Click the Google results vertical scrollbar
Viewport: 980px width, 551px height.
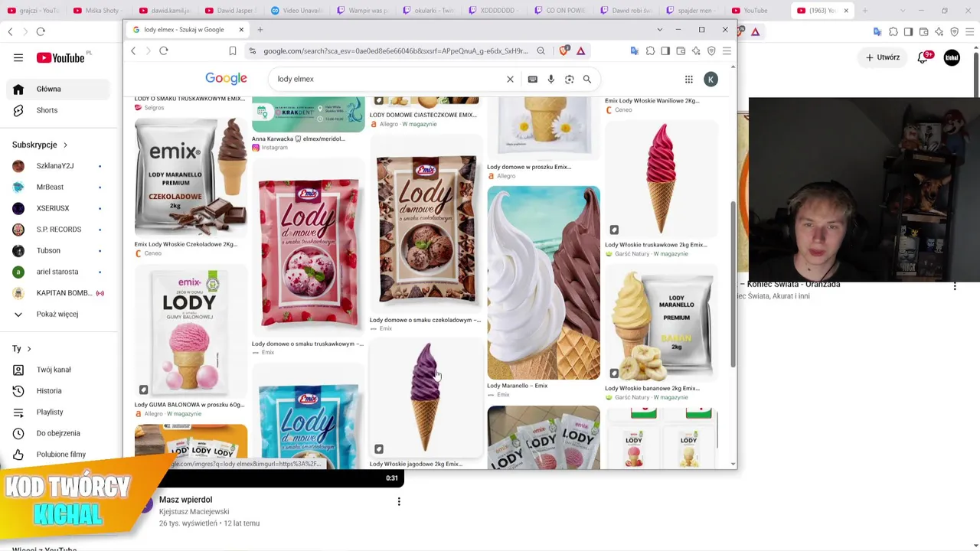733,283
